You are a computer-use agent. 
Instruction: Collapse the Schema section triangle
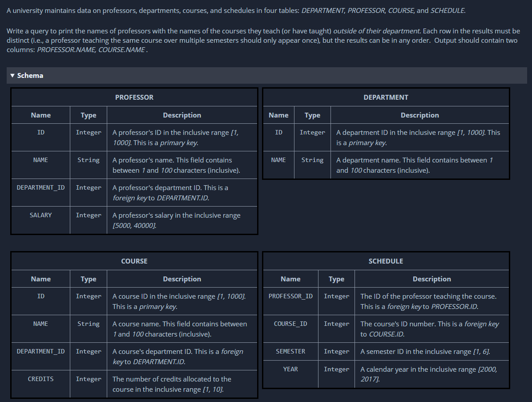pos(12,75)
